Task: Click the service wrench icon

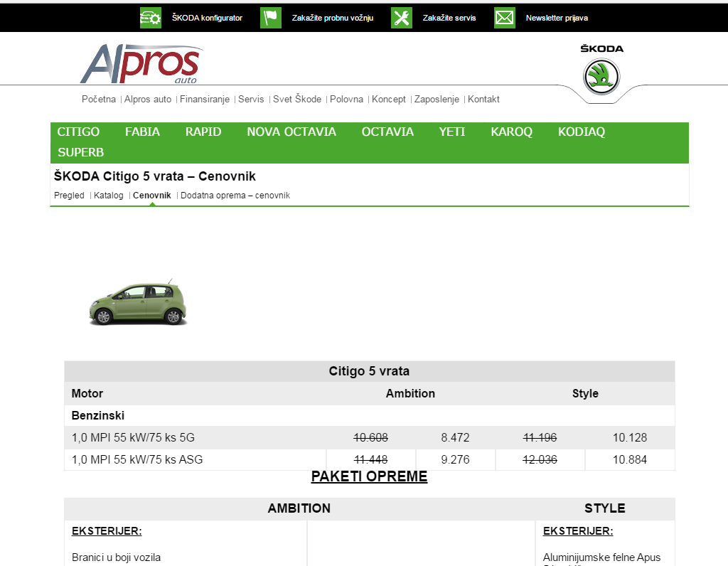Action: [402, 18]
